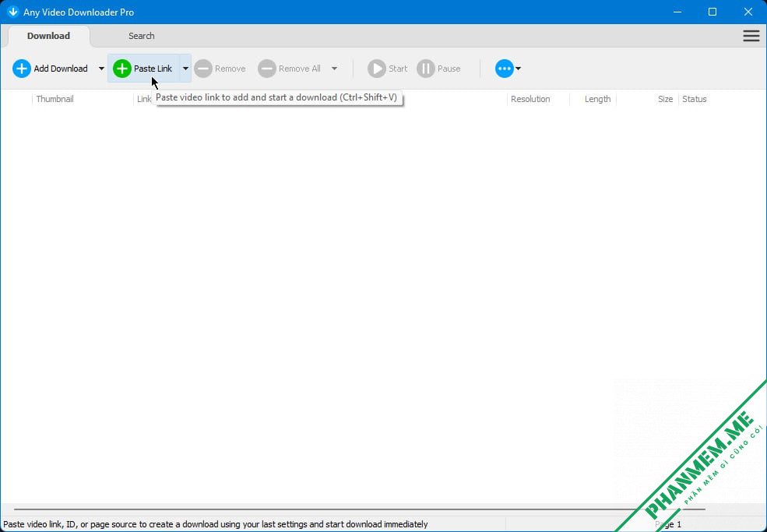This screenshot has height=532, width=767.
Task: Click the Remove All minus icon
Action: coord(267,69)
